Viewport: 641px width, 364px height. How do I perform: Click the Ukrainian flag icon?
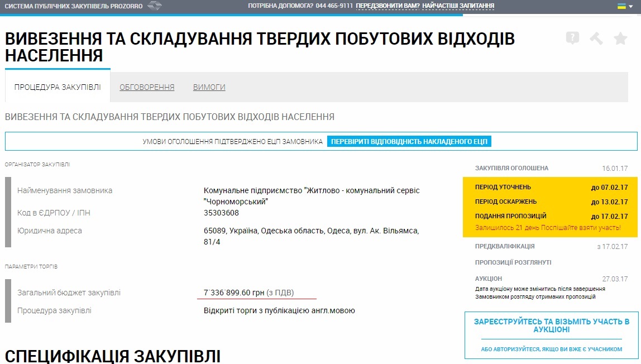click(x=621, y=6)
